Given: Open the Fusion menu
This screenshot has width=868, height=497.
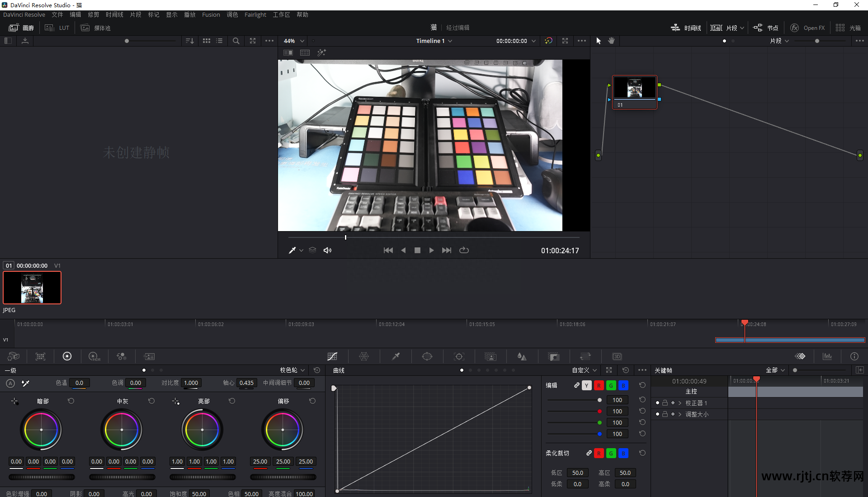Looking at the screenshot, I should (x=211, y=14).
